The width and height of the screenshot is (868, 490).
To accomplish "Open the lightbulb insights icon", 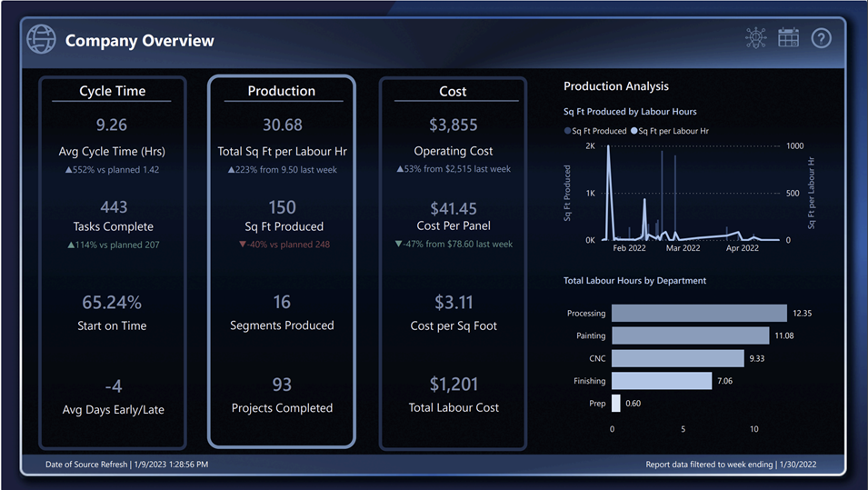I will [x=756, y=38].
